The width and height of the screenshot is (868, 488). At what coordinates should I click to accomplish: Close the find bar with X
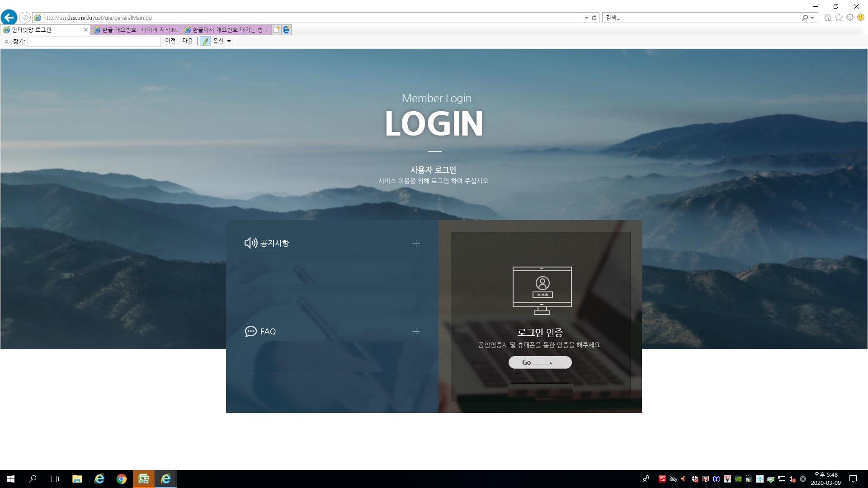6,42
